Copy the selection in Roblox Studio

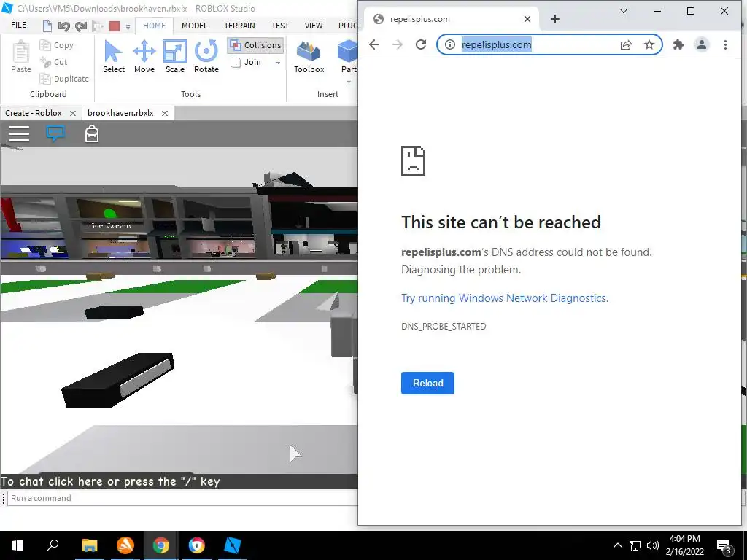pyautogui.click(x=57, y=45)
